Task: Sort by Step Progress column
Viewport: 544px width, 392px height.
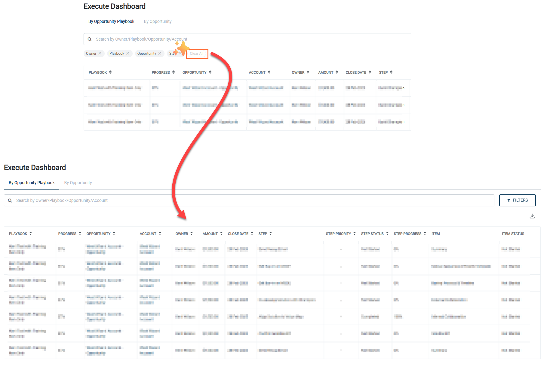Action: click(x=425, y=233)
